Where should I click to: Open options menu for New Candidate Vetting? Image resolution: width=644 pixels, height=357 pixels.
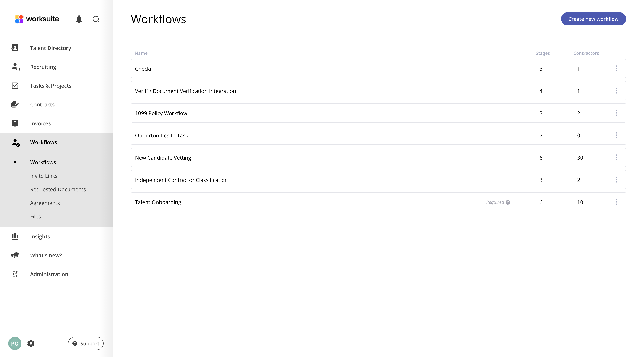(616, 158)
